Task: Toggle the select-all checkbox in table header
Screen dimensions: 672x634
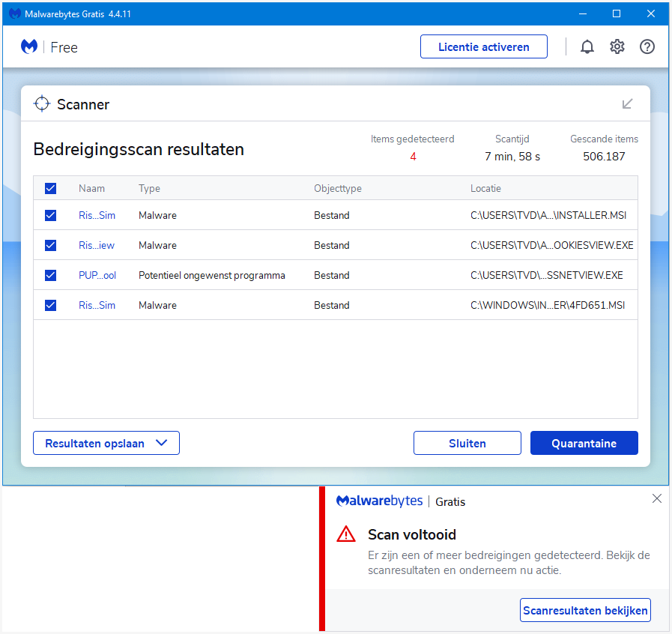Action: click(51, 188)
